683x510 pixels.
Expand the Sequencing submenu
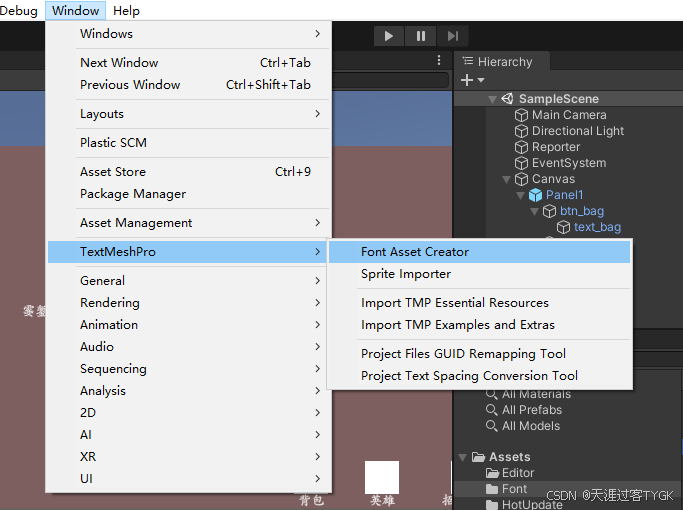[x=189, y=368]
